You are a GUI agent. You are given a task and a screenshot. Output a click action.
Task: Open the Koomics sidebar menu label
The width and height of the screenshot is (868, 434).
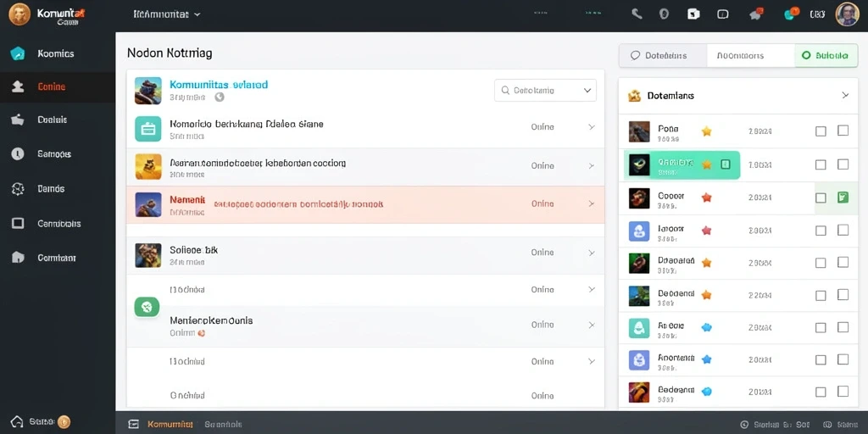point(55,53)
